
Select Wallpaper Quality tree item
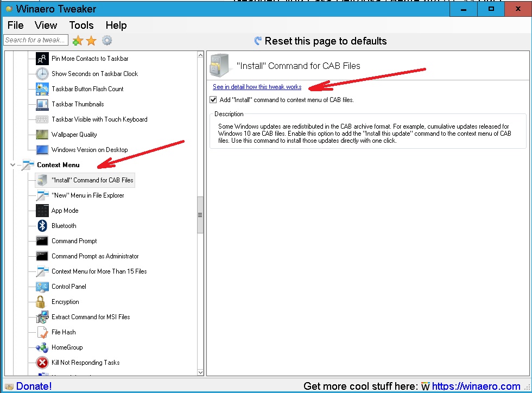pos(74,135)
